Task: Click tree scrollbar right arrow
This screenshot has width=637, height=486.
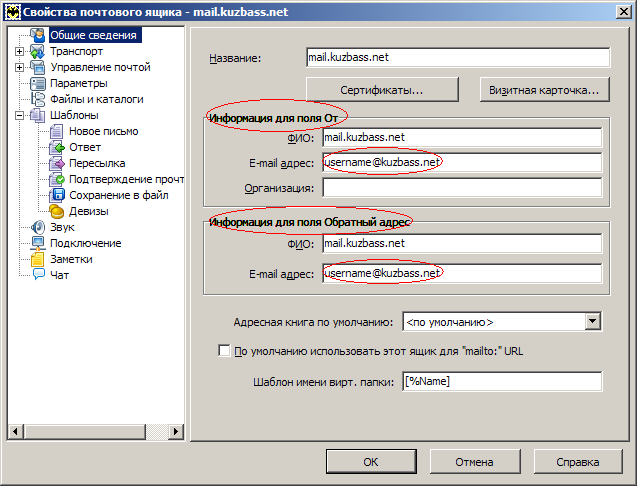Action: 176,432
